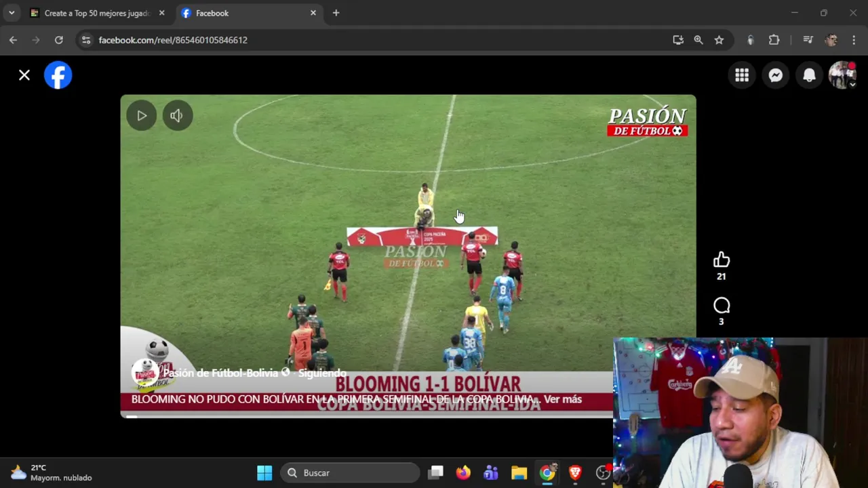Open Microsoft Teams from the taskbar
Screen dimensions: 868x488
tap(491, 473)
